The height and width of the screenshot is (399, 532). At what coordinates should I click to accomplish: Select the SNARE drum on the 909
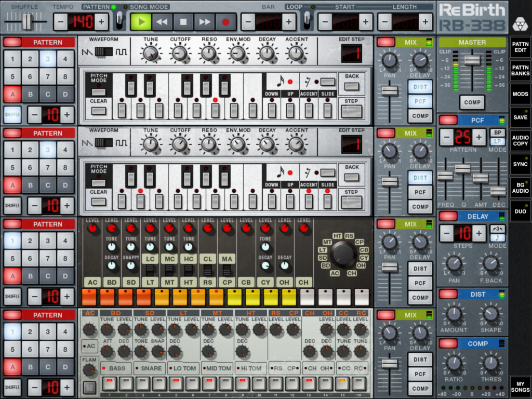[150, 368]
